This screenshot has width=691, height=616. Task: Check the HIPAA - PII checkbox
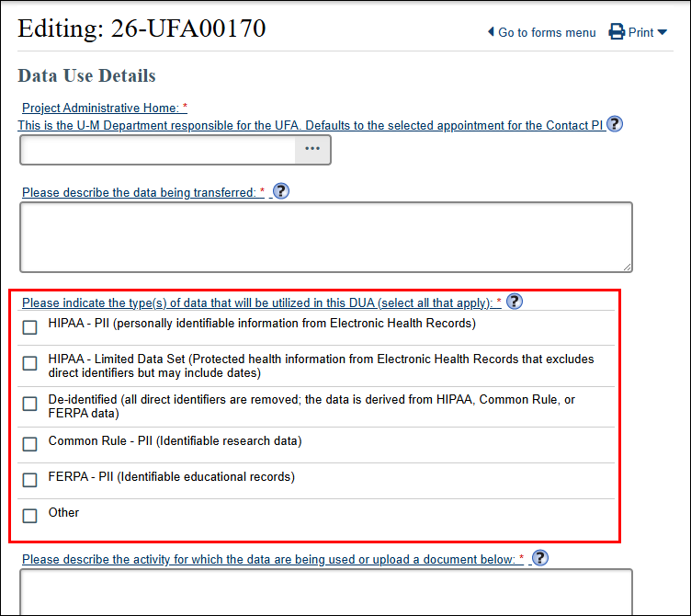coord(30,327)
